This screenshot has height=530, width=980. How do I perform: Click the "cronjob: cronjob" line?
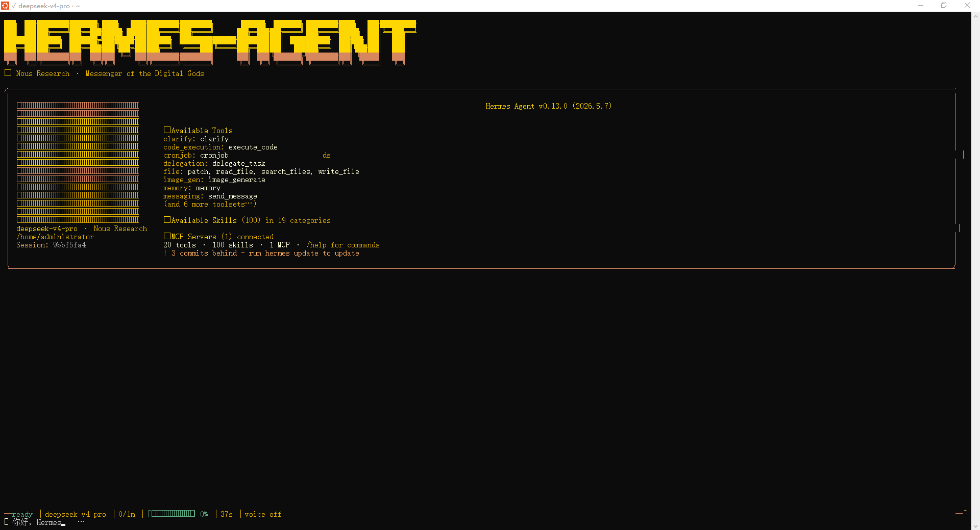[196, 155]
